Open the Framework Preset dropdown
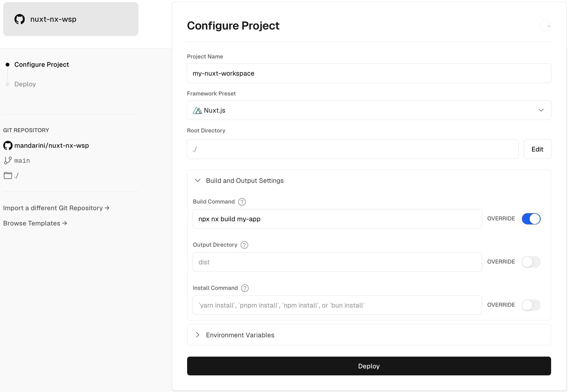The height and width of the screenshot is (392, 568). point(541,110)
